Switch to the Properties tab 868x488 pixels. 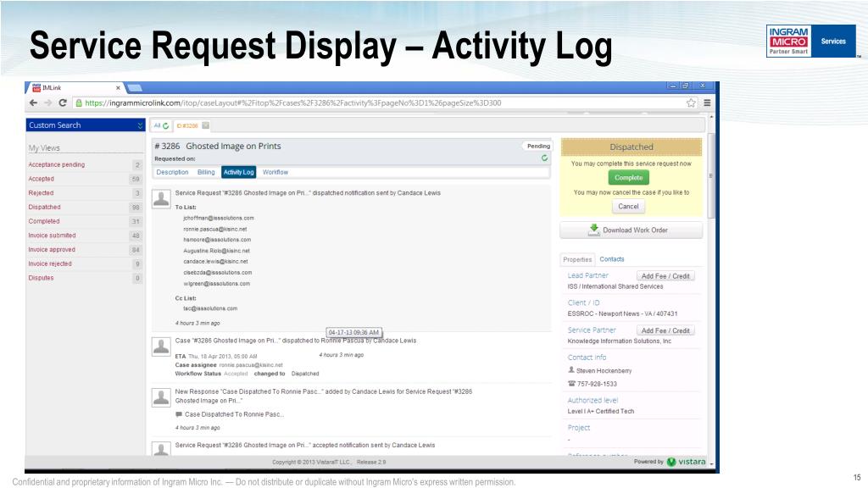click(577, 259)
